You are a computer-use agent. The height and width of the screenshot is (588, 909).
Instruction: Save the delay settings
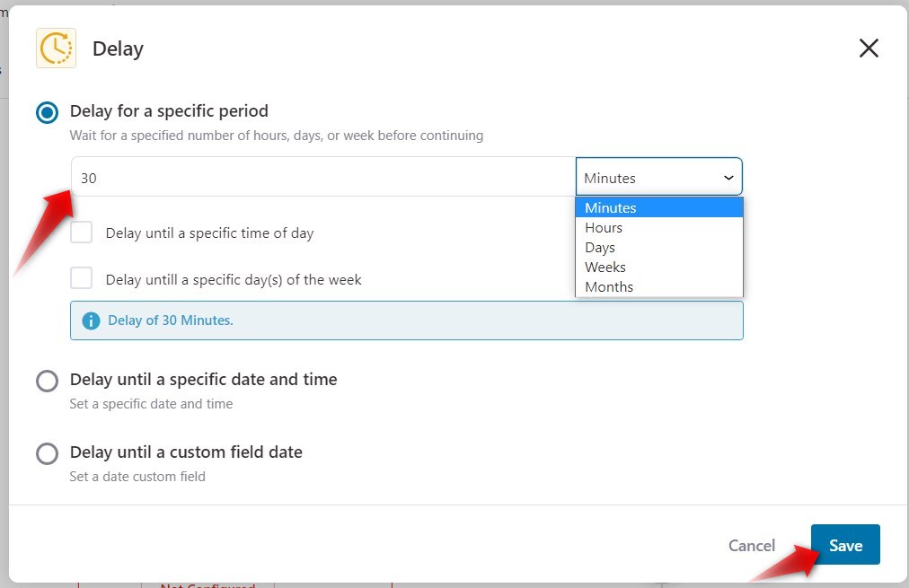(845, 545)
